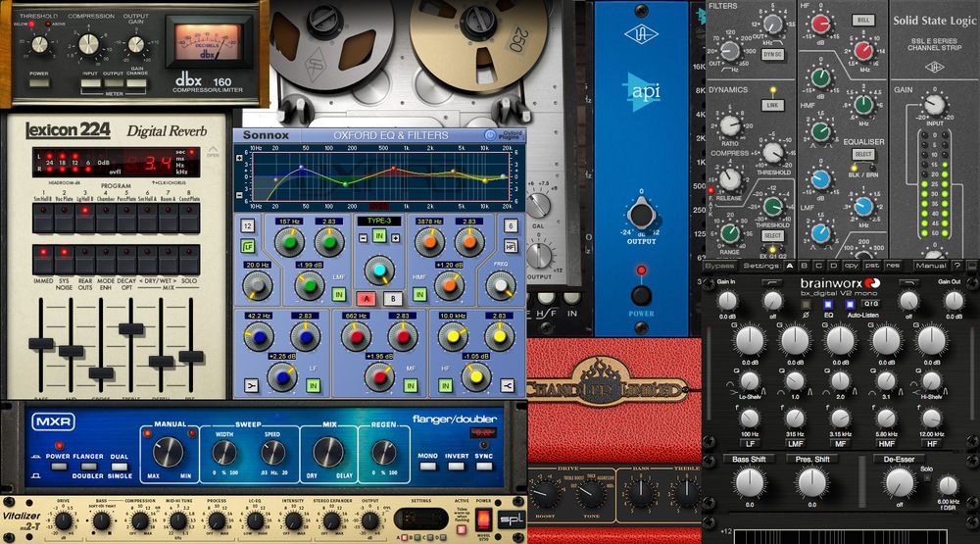980x544 pixels.
Task: Click the ? help button in settings bar
Action: [x=956, y=266]
